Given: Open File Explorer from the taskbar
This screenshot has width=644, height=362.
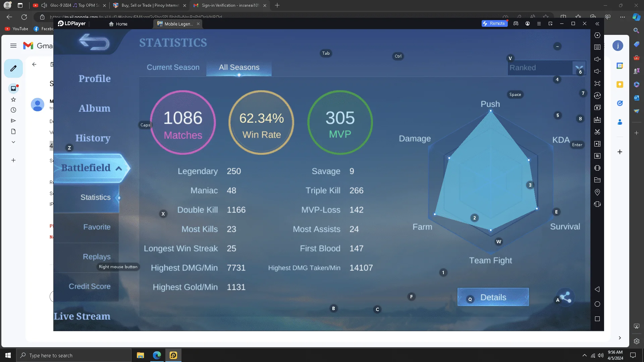Looking at the screenshot, I should [x=140, y=355].
